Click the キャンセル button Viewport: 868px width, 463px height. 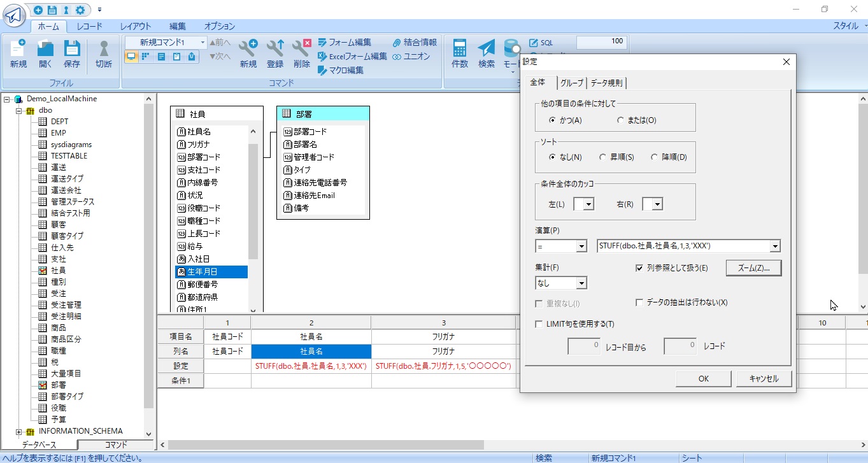point(764,378)
